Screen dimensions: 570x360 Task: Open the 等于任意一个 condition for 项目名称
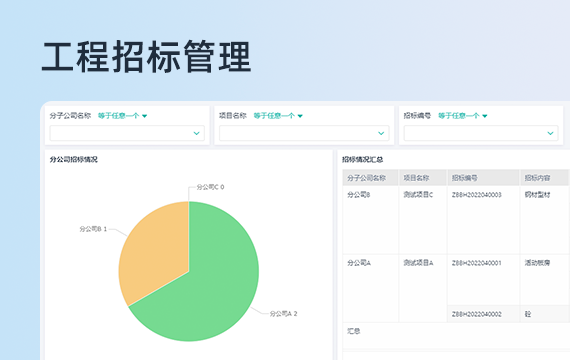click(278, 116)
